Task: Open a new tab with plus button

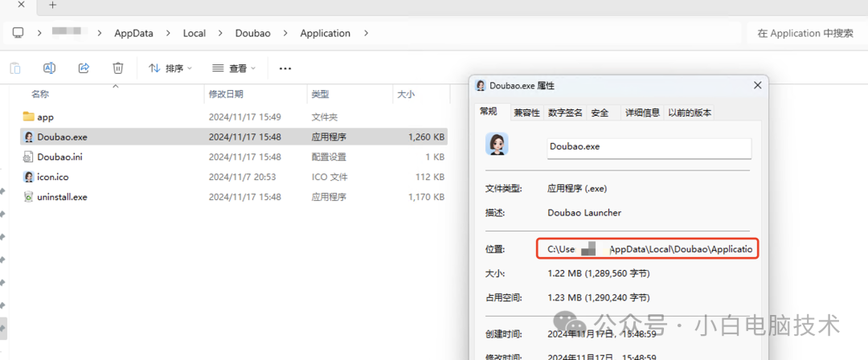Action: (x=52, y=5)
